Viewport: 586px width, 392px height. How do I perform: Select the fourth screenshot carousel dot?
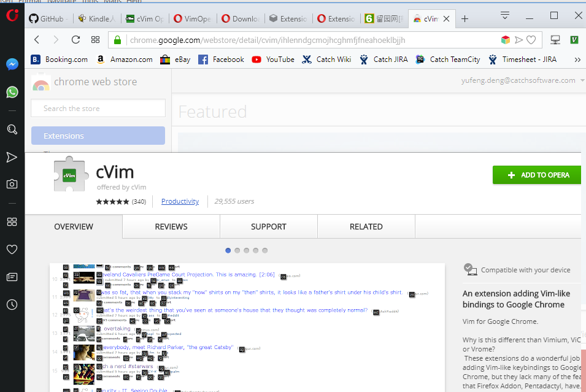point(256,250)
